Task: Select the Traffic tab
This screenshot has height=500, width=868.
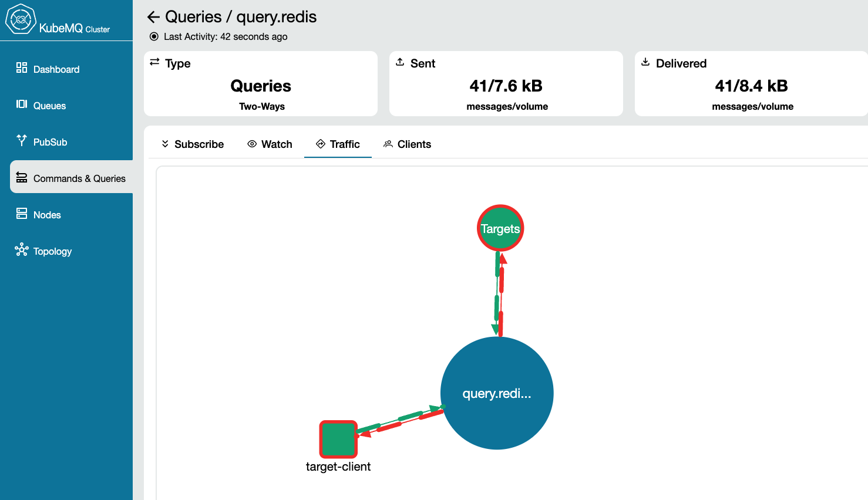Action: pos(338,144)
